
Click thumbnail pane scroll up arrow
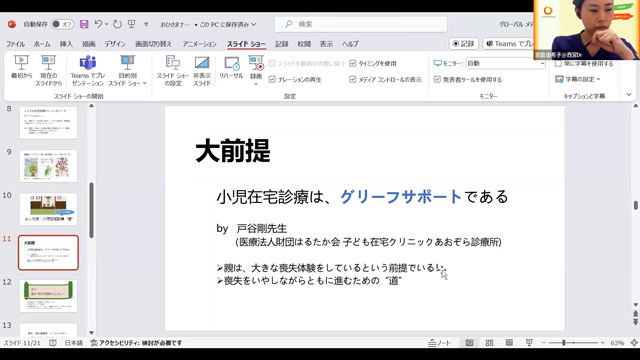[91, 106]
